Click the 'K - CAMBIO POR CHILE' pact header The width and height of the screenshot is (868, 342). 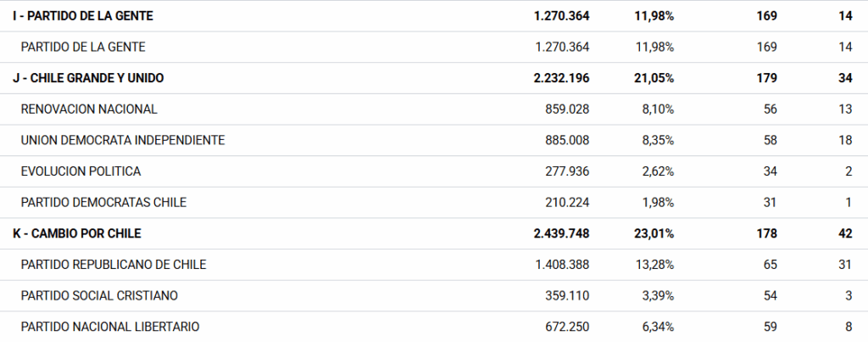tap(76, 233)
